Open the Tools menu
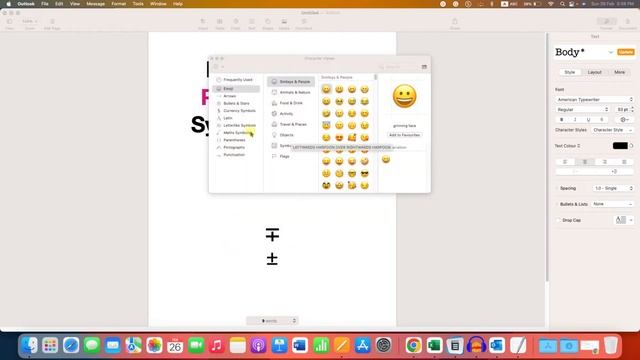The height and width of the screenshot is (360, 640). (138, 4)
